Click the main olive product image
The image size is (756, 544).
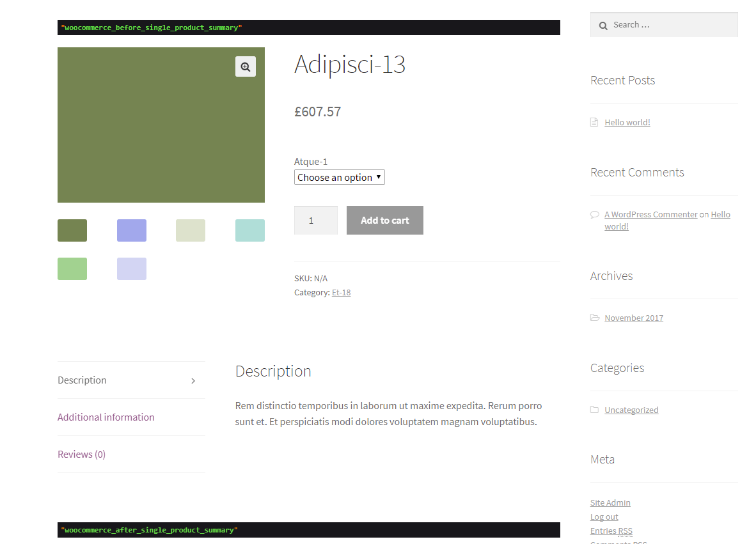161,125
